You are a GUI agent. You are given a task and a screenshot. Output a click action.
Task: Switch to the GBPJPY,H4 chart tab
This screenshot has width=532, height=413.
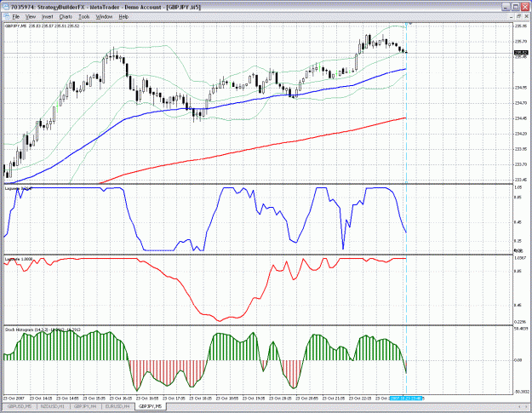tap(85, 406)
